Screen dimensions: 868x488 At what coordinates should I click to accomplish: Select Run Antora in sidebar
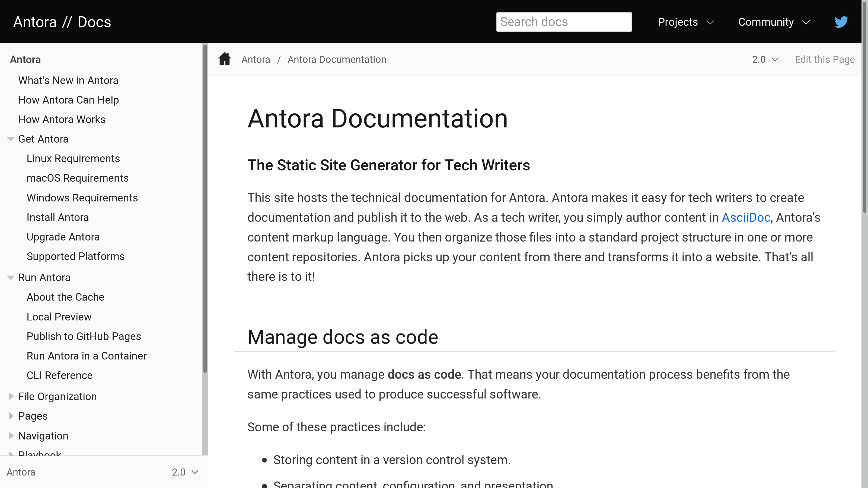[44, 278]
